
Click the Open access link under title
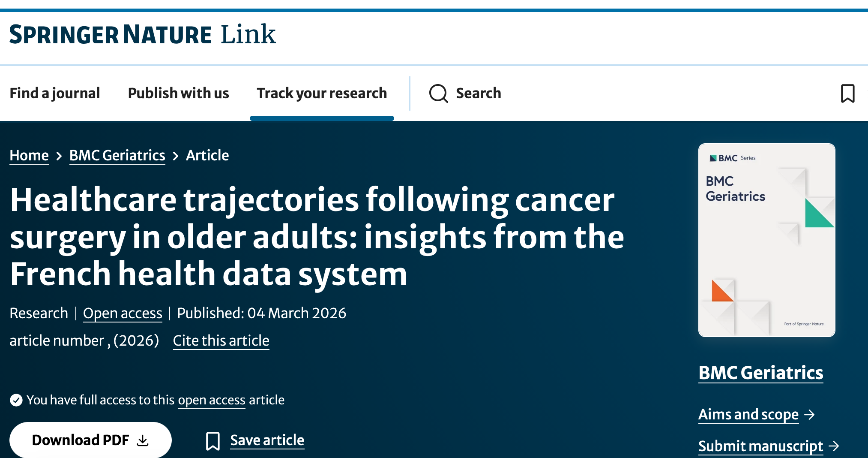[123, 313]
